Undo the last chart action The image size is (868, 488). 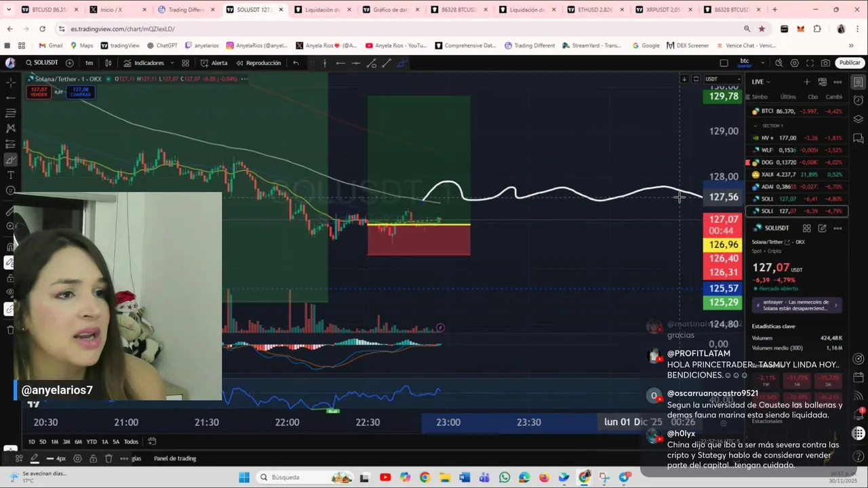(x=296, y=62)
